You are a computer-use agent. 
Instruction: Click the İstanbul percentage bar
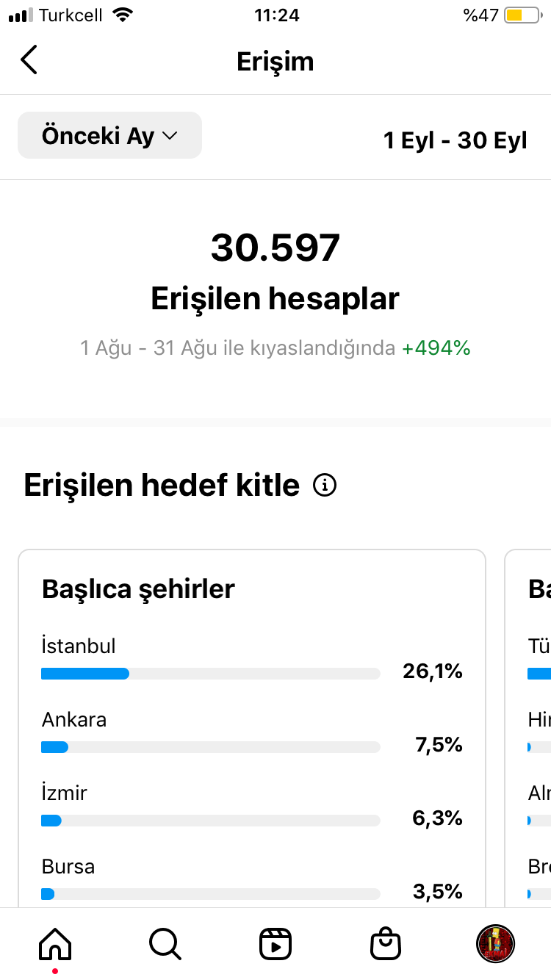point(211,674)
